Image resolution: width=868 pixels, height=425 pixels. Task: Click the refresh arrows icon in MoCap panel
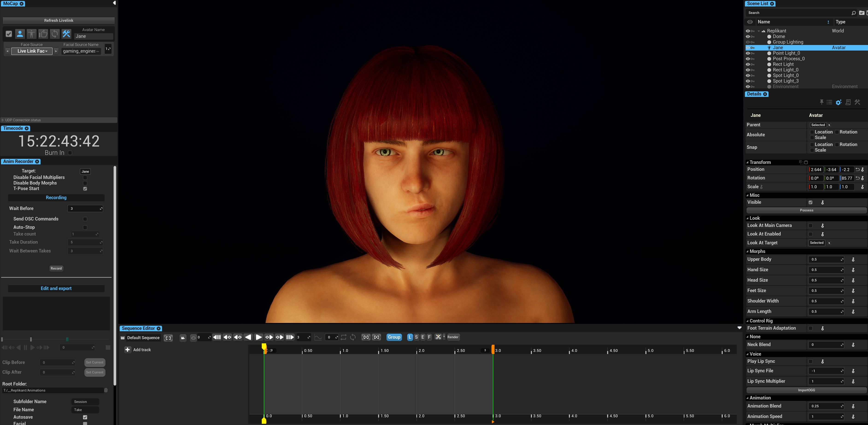pyautogui.click(x=55, y=34)
